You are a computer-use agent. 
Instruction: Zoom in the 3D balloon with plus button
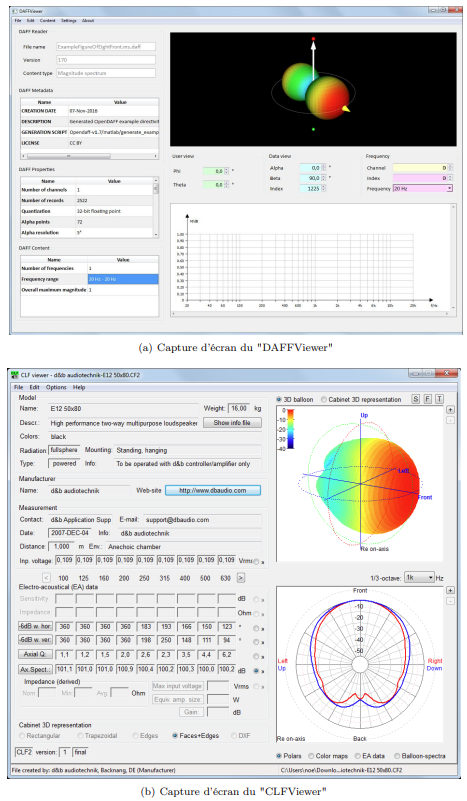450,410
